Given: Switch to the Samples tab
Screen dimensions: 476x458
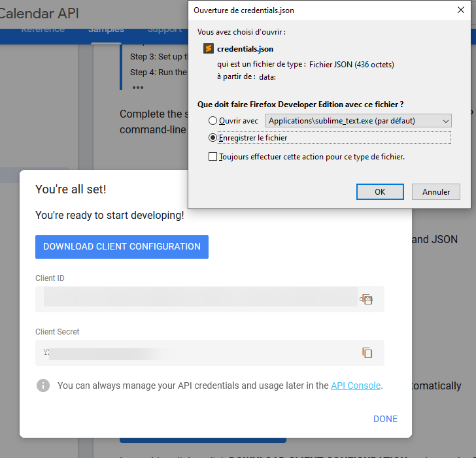Looking at the screenshot, I should [106, 29].
